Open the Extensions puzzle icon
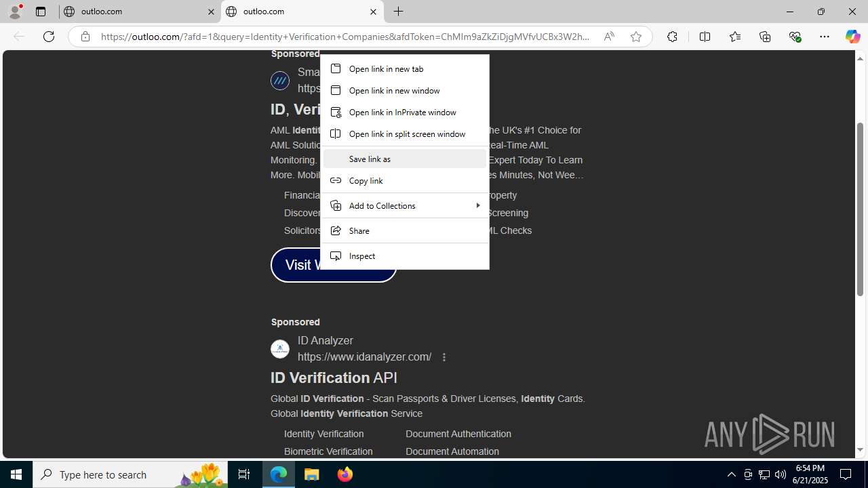The width and height of the screenshot is (868, 488). click(672, 37)
